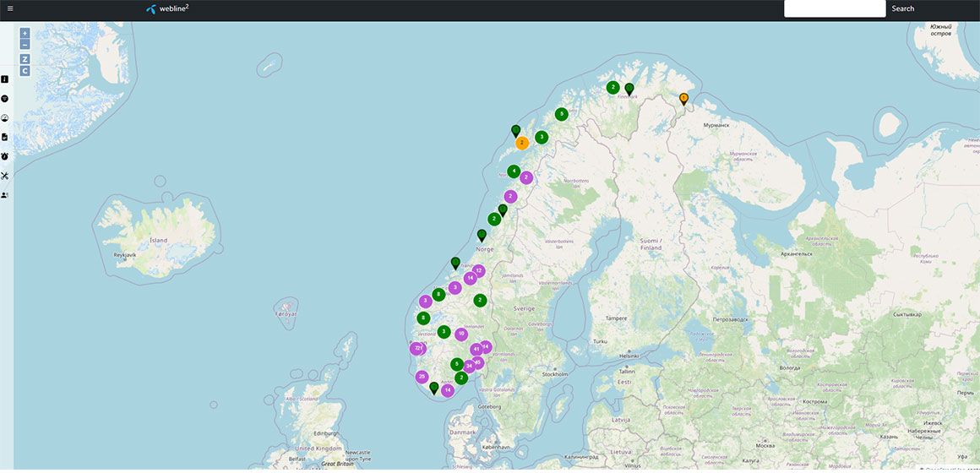Screen dimensions: 980x473
Task: Open the wifi signal sidebar icon
Action: coord(5,99)
